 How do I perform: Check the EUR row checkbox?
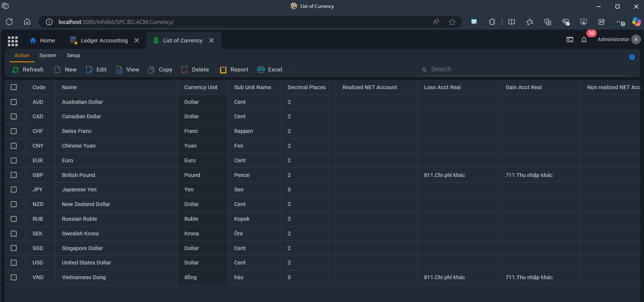[14, 160]
